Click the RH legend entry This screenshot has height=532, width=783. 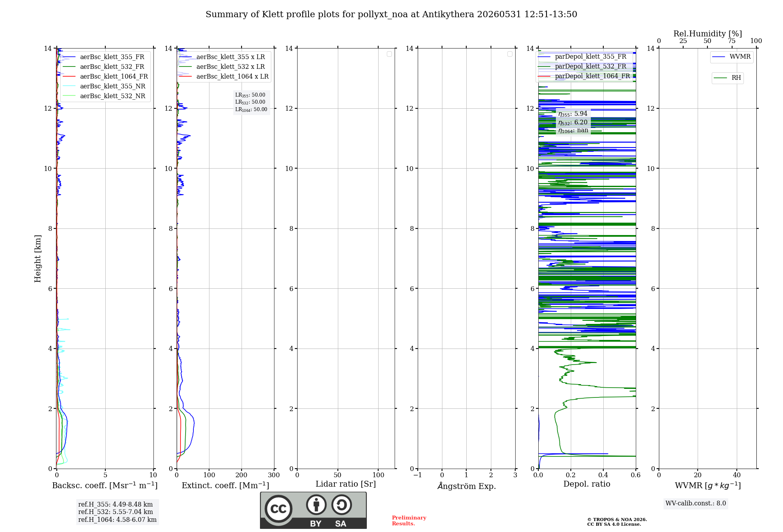(728, 78)
